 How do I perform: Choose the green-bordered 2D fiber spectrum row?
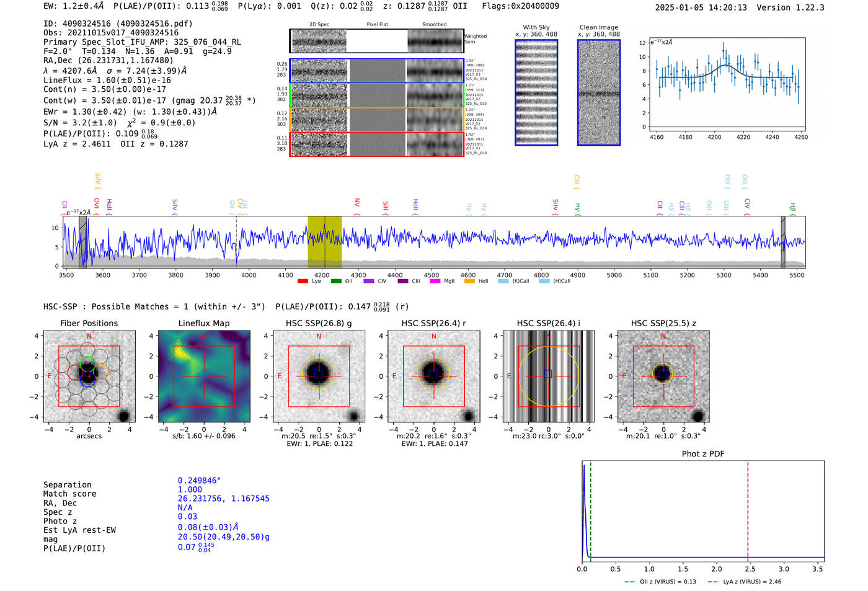pyautogui.click(x=377, y=96)
